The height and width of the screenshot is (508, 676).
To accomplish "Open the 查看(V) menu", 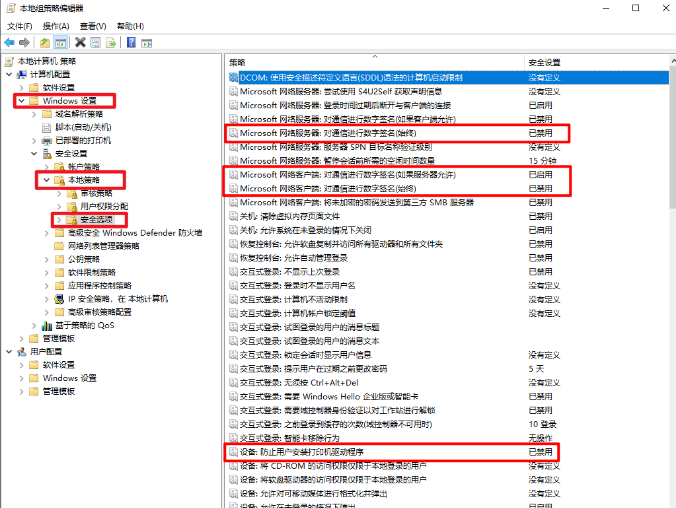I will click(x=92, y=25).
